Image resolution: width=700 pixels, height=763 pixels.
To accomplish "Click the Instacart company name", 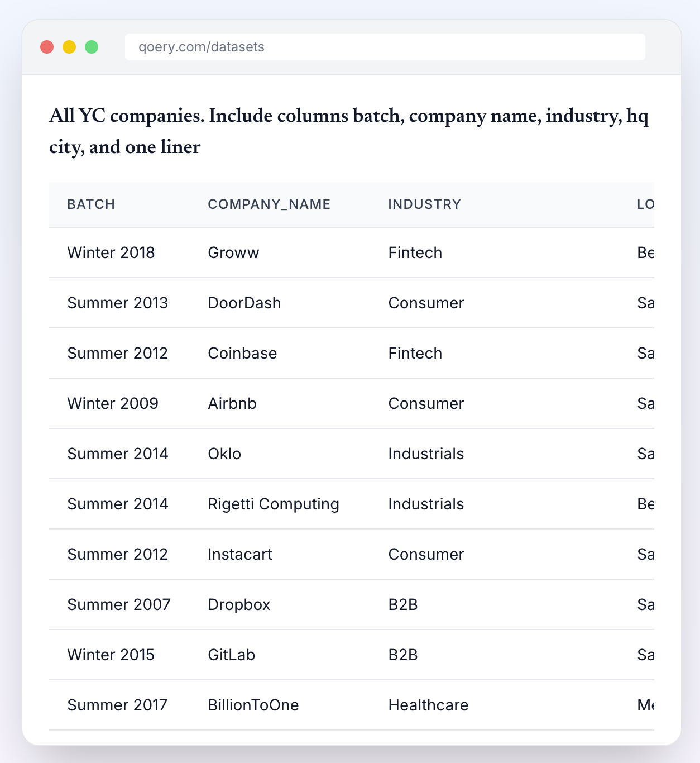I will pos(239,554).
